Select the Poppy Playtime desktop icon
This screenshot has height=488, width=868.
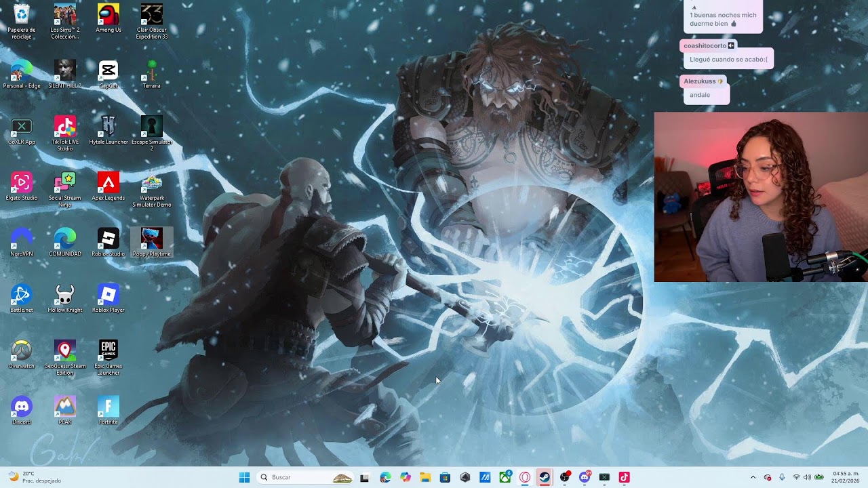click(152, 243)
